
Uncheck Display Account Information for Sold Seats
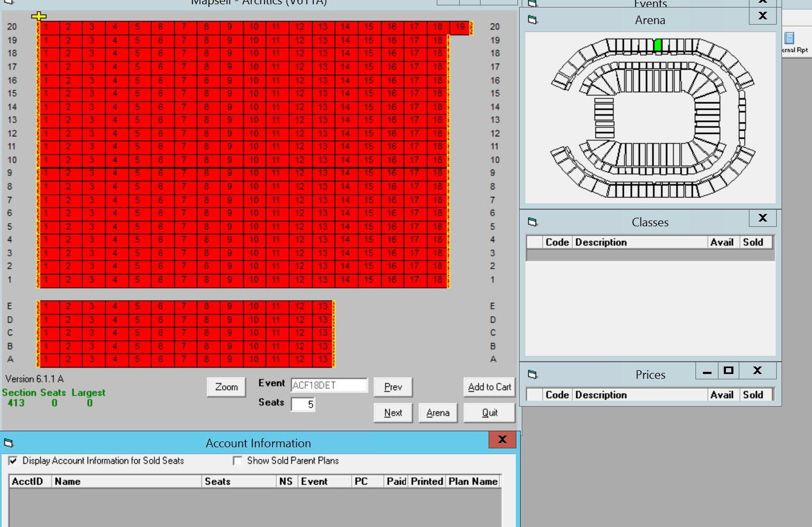(x=13, y=461)
